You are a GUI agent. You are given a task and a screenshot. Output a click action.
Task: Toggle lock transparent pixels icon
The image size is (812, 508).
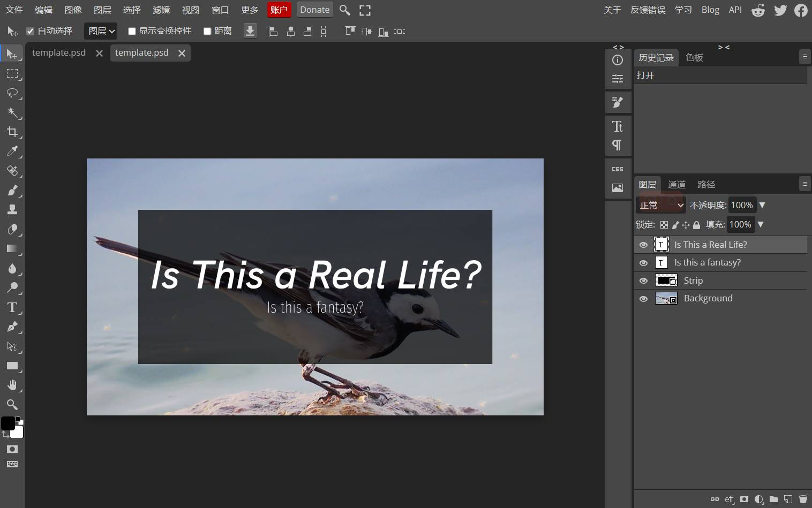click(x=664, y=225)
